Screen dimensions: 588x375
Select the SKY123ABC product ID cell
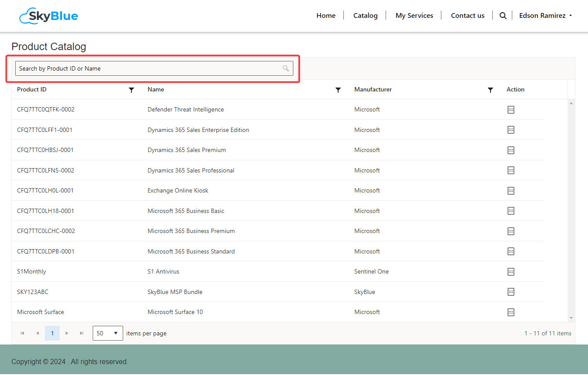point(33,292)
